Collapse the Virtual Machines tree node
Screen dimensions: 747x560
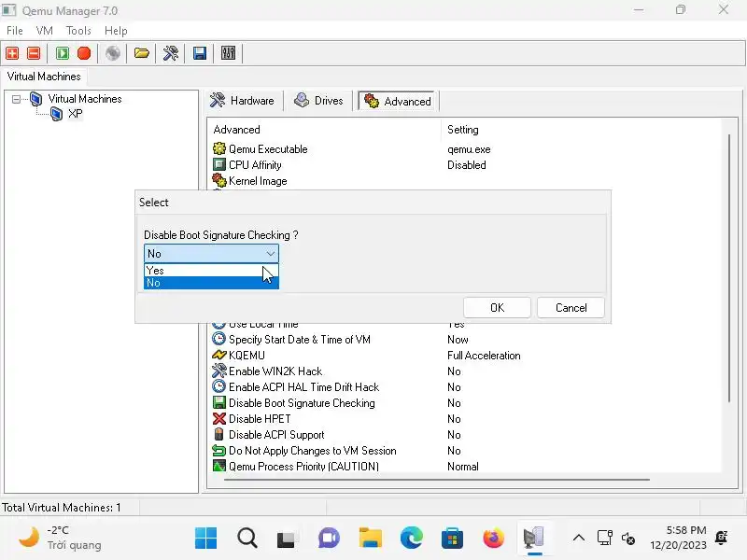(16, 99)
